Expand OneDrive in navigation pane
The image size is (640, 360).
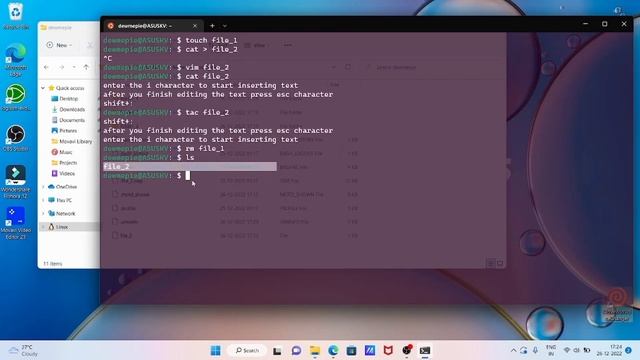pos(43,187)
